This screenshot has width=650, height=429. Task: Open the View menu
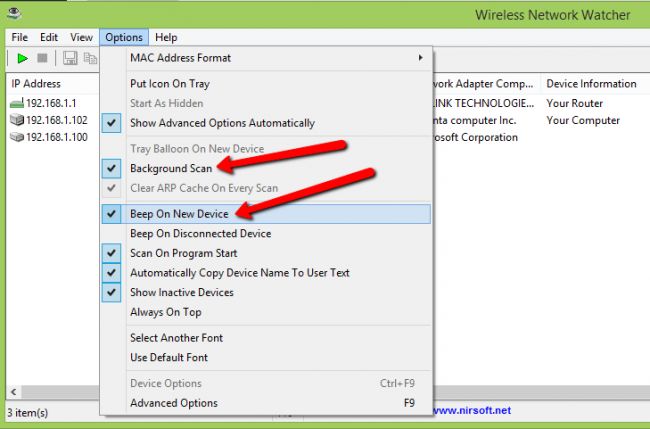click(x=81, y=37)
